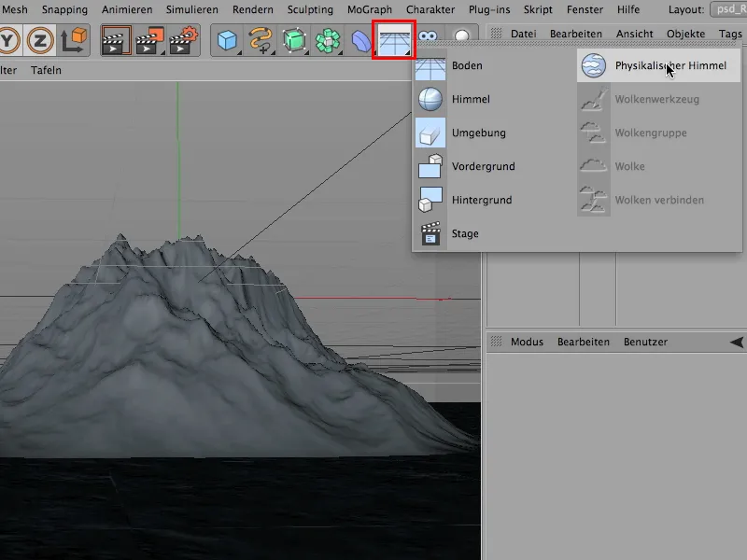
Task: Open the Fenster menu
Action: point(585,9)
